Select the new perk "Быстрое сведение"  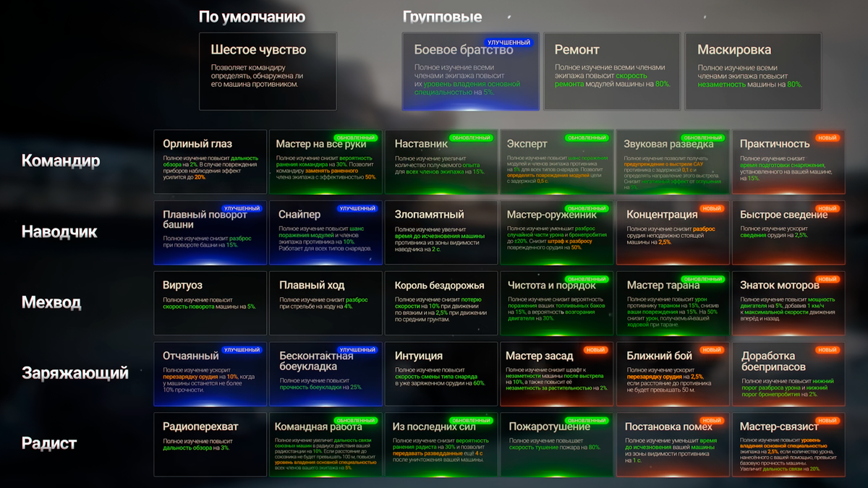click(x=788, y=231)
